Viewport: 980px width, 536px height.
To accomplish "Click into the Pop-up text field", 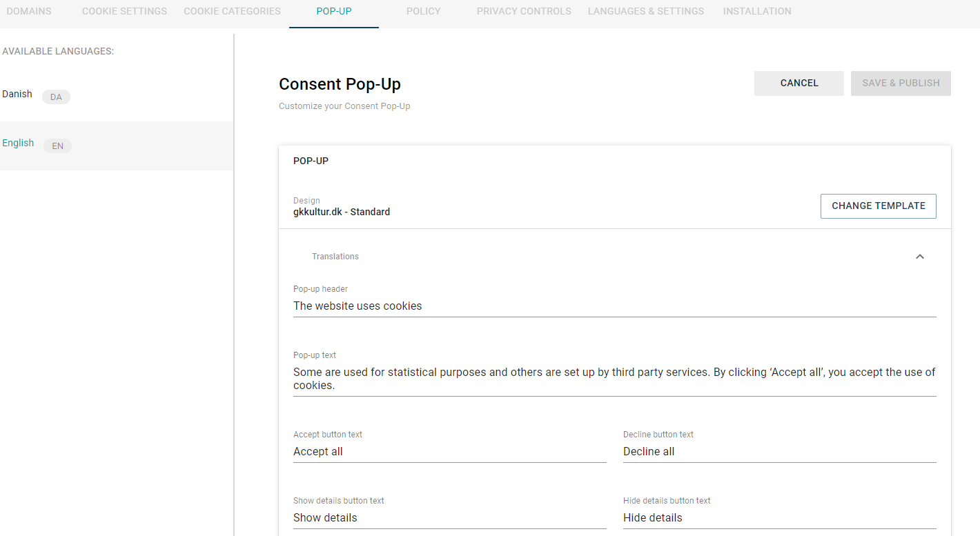I will pos(615,379).
